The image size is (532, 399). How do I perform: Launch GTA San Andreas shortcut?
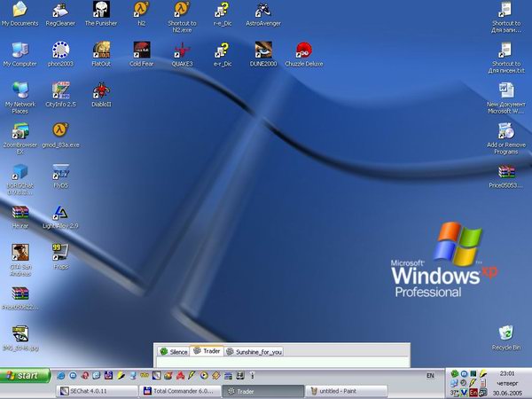pos(20,260)
